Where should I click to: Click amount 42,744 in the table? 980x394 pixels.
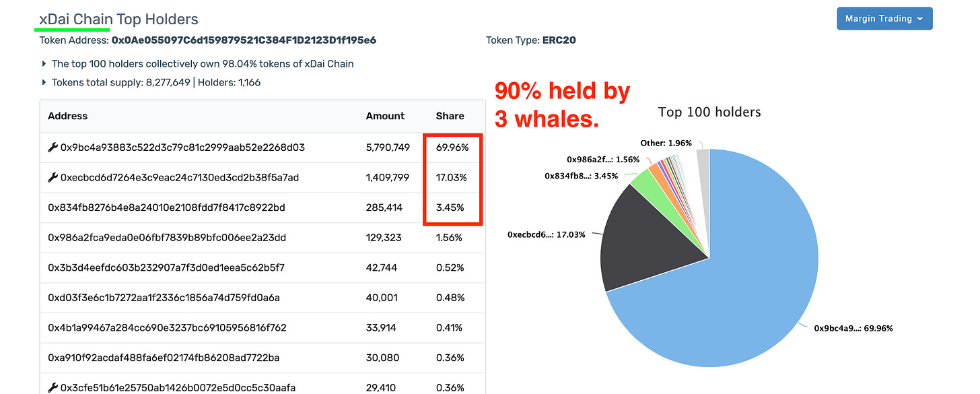point(382,268)
